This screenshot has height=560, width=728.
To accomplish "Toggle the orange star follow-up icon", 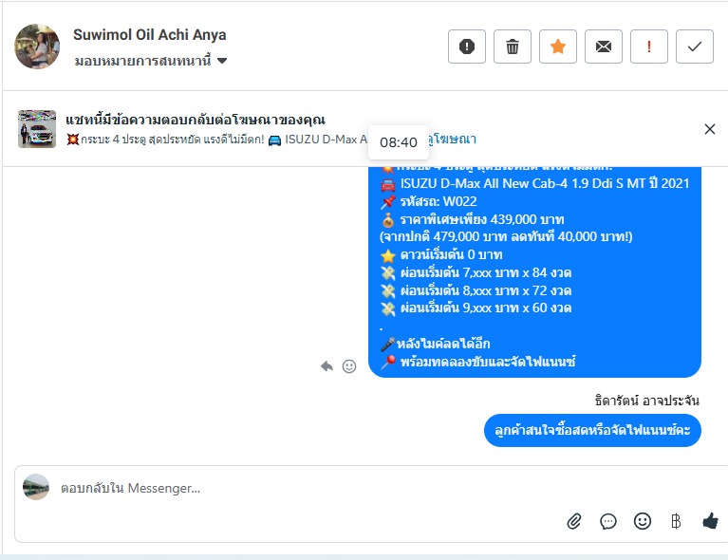I will click(x=557, y=47).
